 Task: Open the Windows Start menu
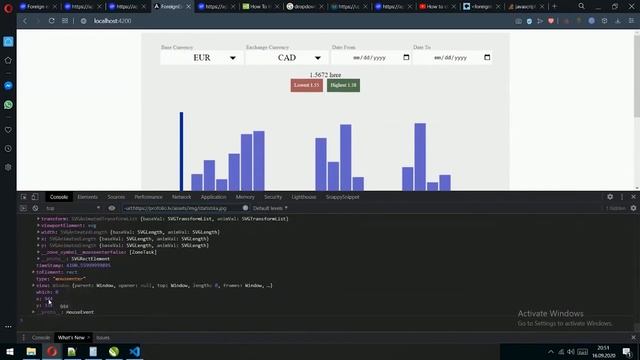10,351
